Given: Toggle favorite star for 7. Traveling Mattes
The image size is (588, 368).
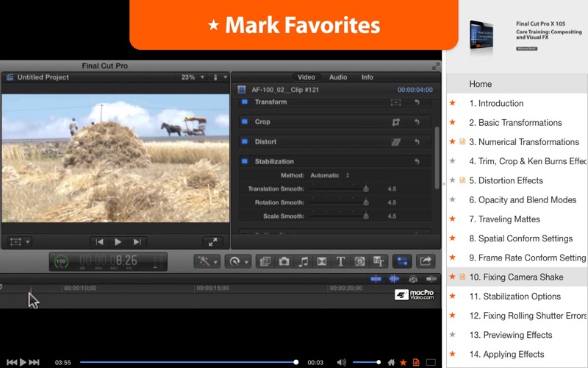Looking at the screenshot, I should tap(453, 219).
